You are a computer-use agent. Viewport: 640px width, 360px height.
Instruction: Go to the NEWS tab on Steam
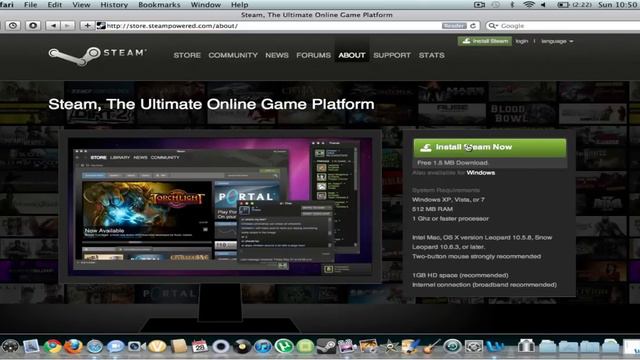coord(277,55)
